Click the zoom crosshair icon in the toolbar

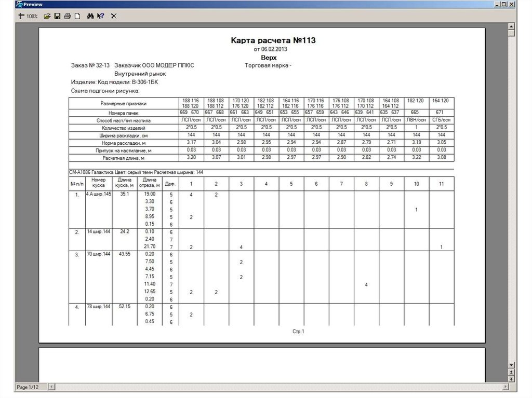click(x=21, y=16)
